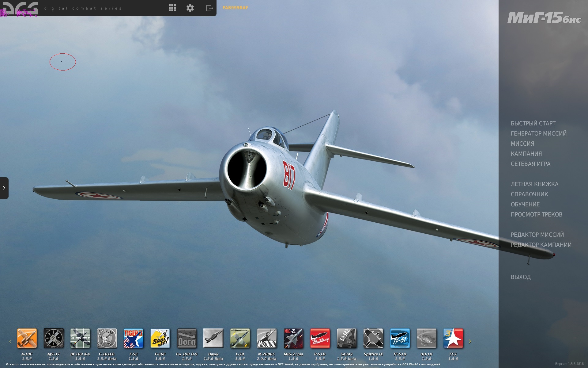This screenshot has height=368, width=588.
Task: Expand the left side panel arrow
Action: point(4,188)
